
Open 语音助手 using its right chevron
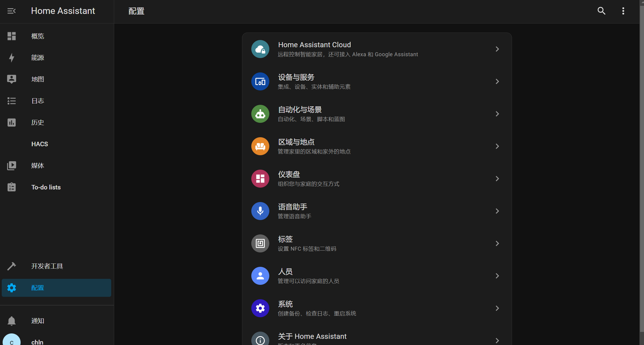[497, 211]
